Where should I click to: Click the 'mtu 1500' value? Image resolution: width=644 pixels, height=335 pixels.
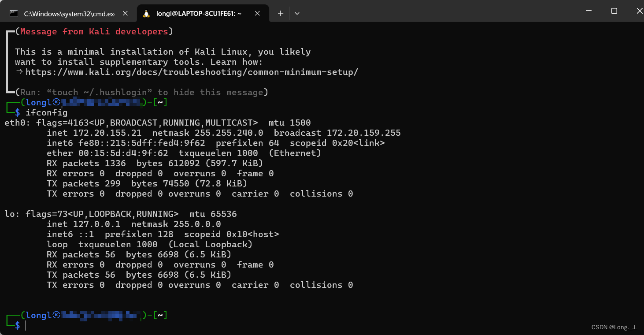(290, 123)
